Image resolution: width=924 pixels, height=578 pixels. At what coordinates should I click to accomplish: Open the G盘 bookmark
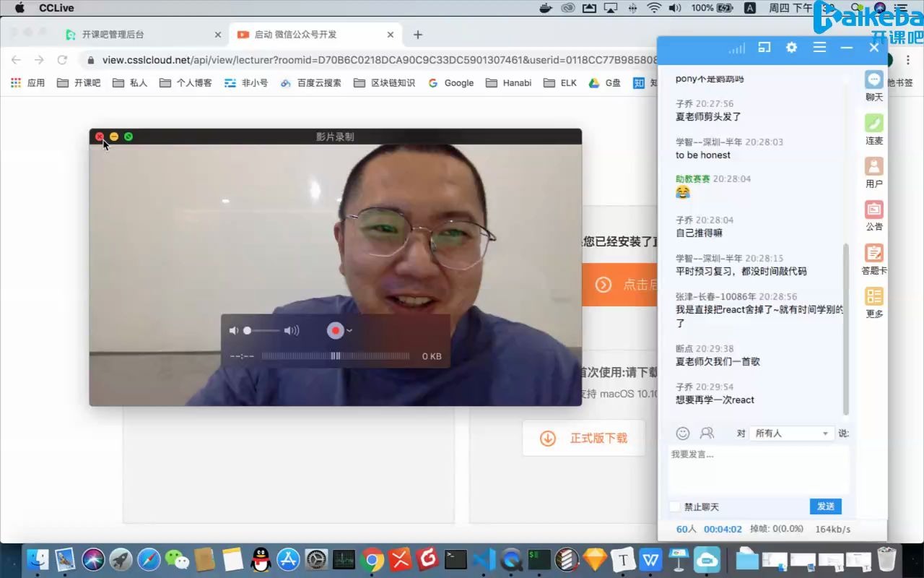605,83
